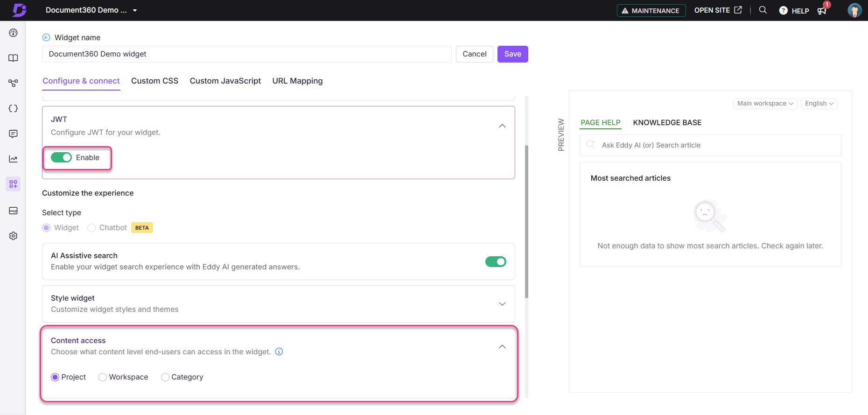Open the Settings gear icon in sidebar
Screen dimensions: 868x415
point(13,236)
